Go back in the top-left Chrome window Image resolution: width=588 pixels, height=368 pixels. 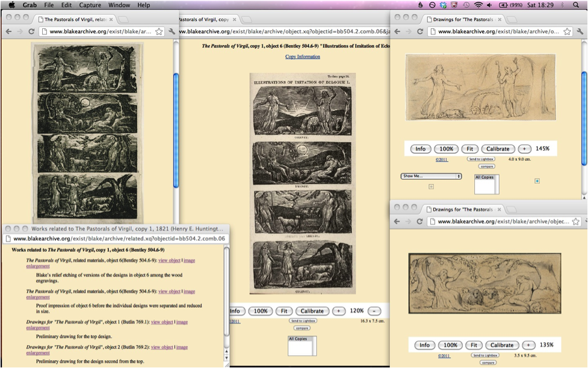[8, 31]
